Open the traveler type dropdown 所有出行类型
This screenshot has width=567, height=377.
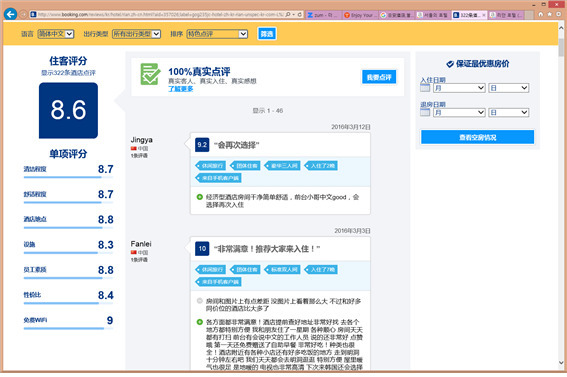(x=136, y=34)
